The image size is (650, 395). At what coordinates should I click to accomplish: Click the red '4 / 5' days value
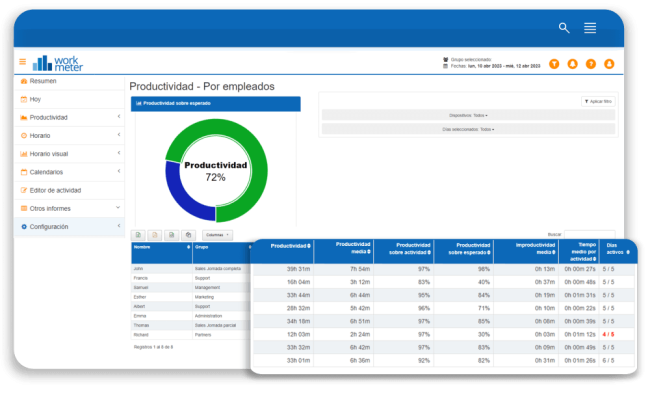(x=609, y=334)
